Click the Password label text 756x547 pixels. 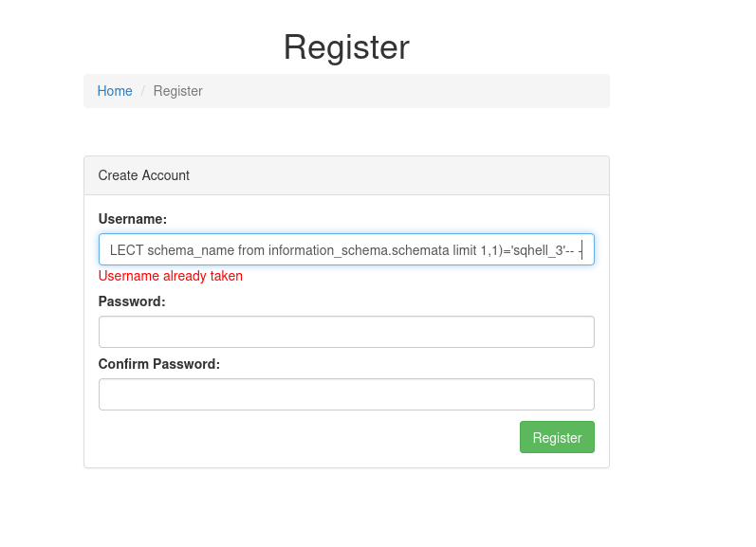tap(132, 301)
